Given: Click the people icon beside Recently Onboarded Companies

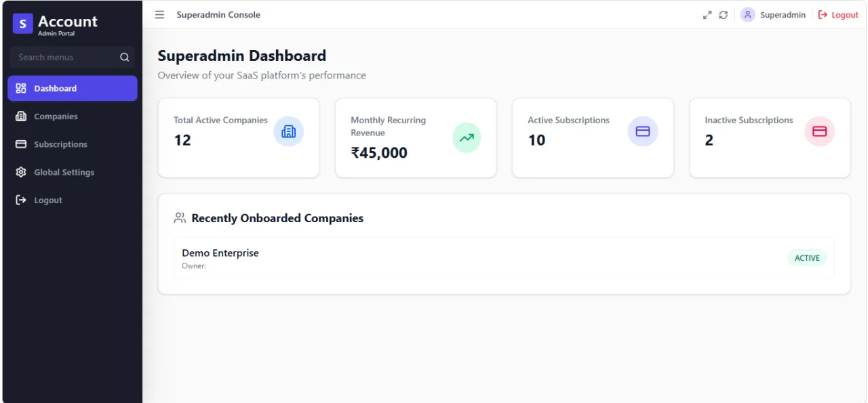Looking at the screenshot, I should (180, 218).
